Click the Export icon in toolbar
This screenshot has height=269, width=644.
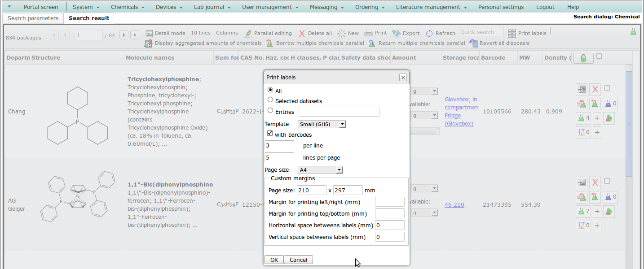click(396, 33)
